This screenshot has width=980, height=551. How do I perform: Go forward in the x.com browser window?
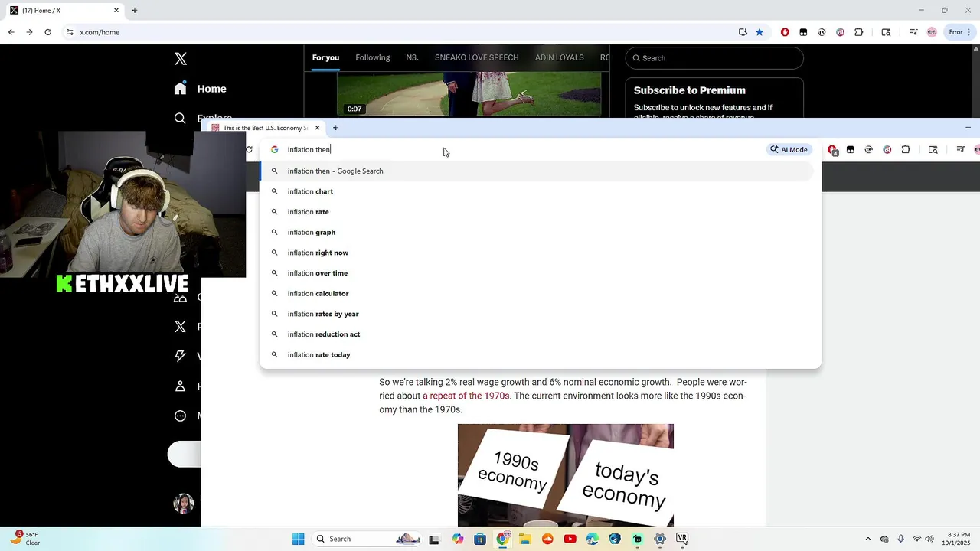point(29,32)
